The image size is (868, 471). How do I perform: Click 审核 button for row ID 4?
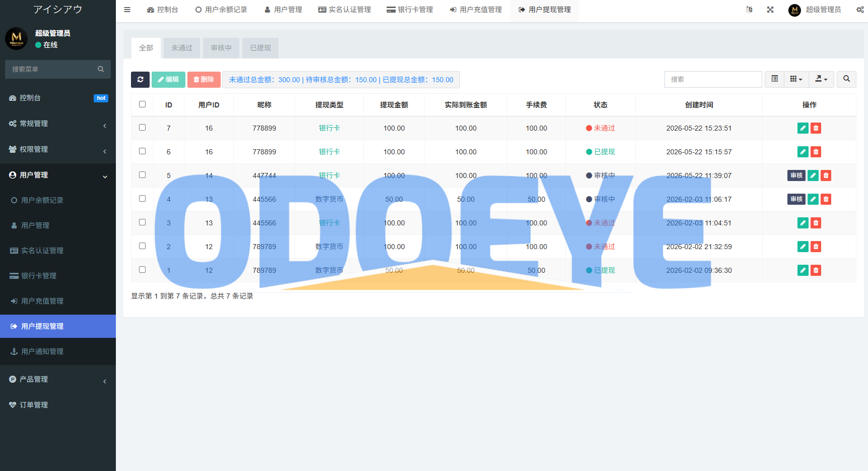(796, 199)
